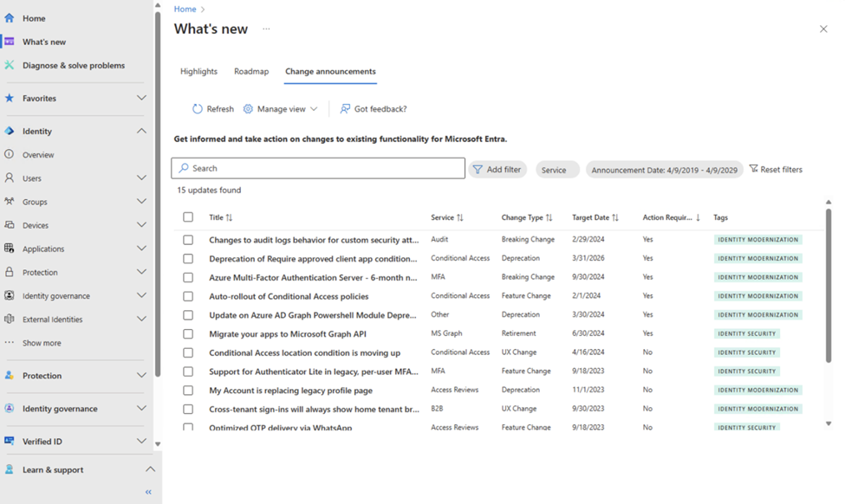This screenshot has height=504, width=845.
Task: Click the Got feedback icon
Action: 345,109
